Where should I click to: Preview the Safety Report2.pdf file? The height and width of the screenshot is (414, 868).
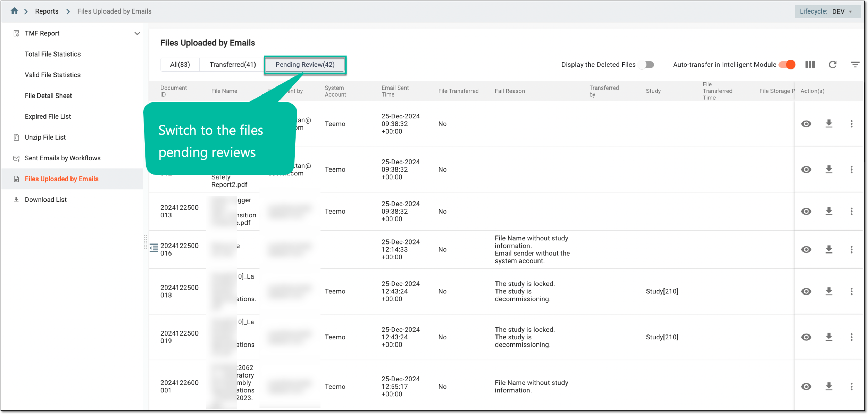(x=806, y=169)
